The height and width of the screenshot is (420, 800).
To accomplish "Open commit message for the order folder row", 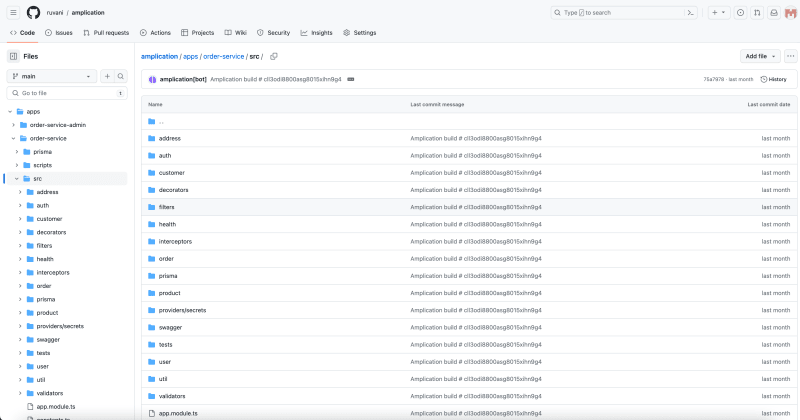I will 476,259.
